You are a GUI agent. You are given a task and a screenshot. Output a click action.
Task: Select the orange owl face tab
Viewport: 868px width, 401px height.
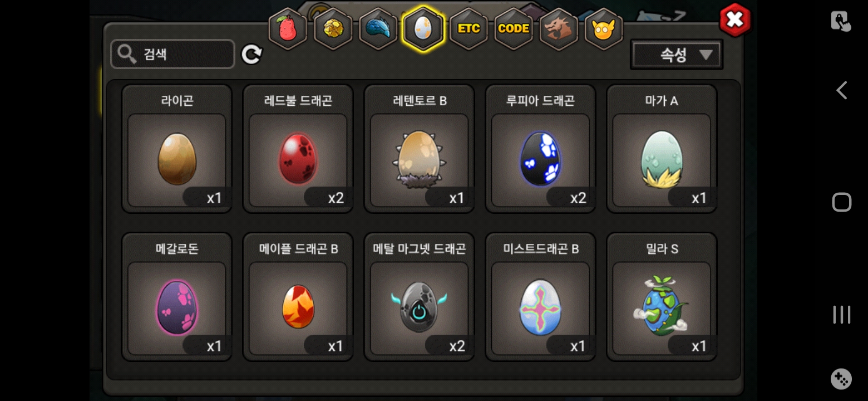604,29
